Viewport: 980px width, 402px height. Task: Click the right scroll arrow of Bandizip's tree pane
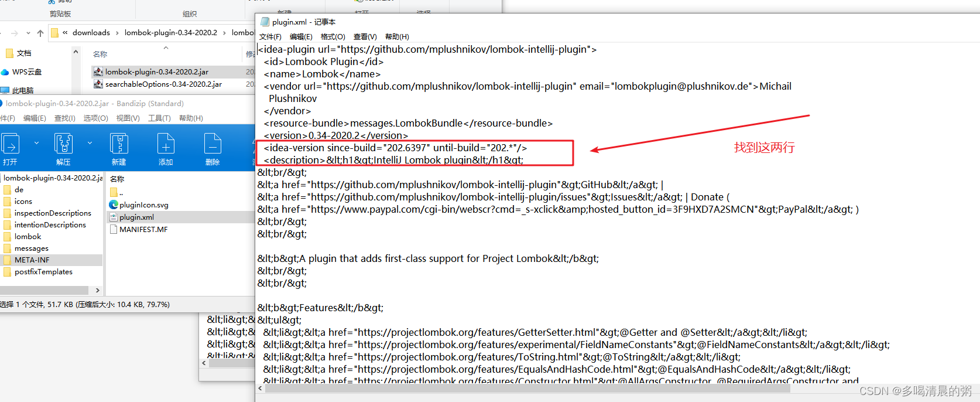pos(97,290)
